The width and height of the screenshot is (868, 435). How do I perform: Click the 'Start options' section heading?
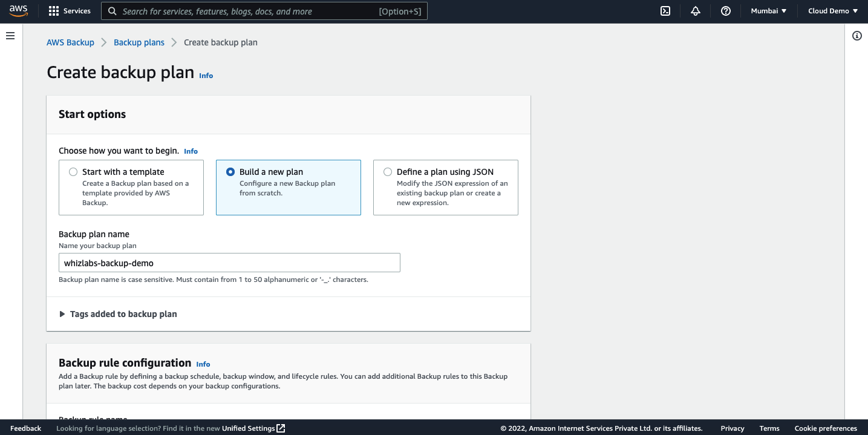93,114
